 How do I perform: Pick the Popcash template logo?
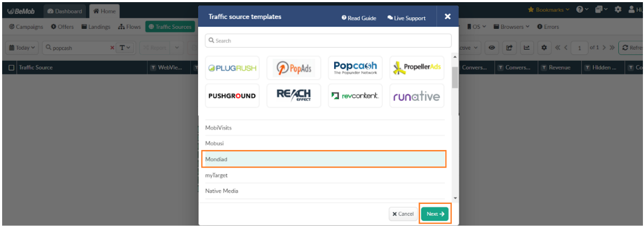point(355,68)
